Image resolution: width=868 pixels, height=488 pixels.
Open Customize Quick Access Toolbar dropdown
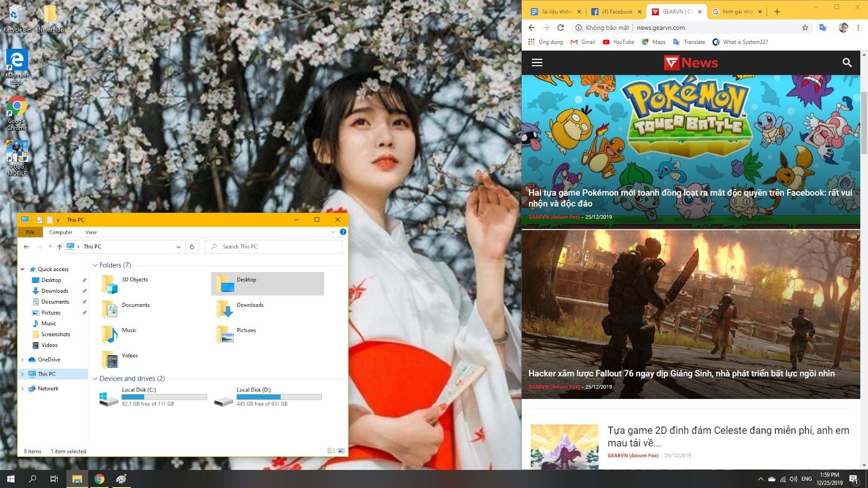(x=58, y=220)
